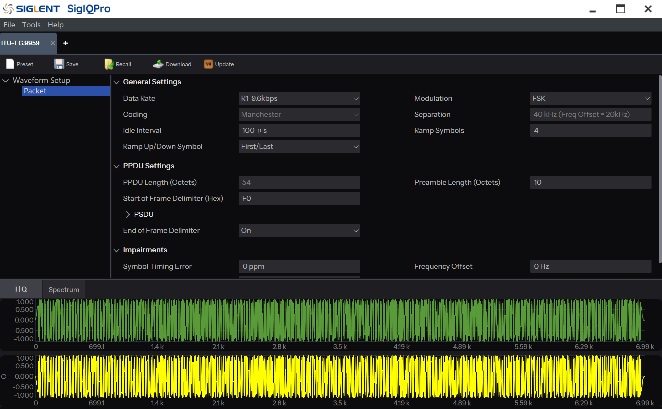Expand the PSDU section
The image size is (662, 409).
(x=128, y=214)
